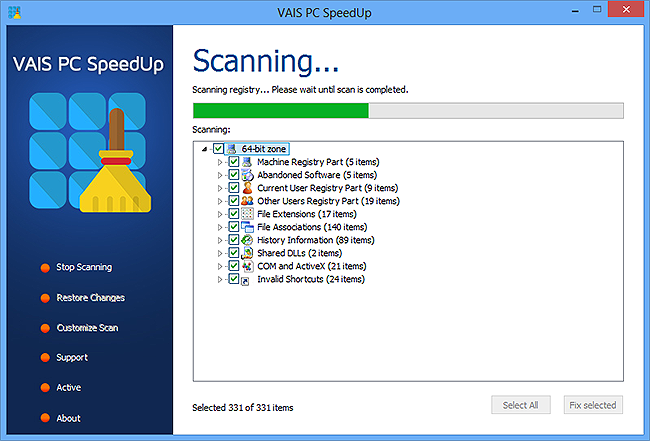Expand the File Associations node
Image resolution: width=650 pixels, height=441 pixels.
coord(220,227)
